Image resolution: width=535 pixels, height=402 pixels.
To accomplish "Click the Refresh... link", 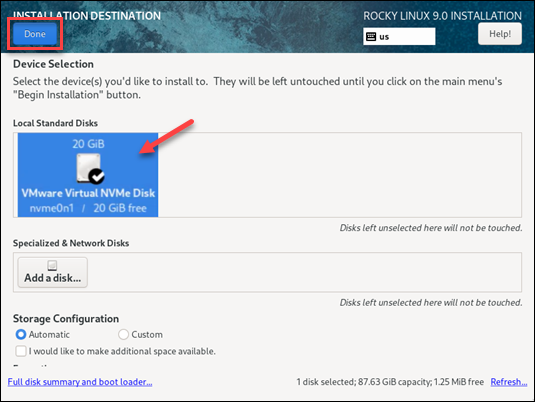I will click(x=509, y=382).
